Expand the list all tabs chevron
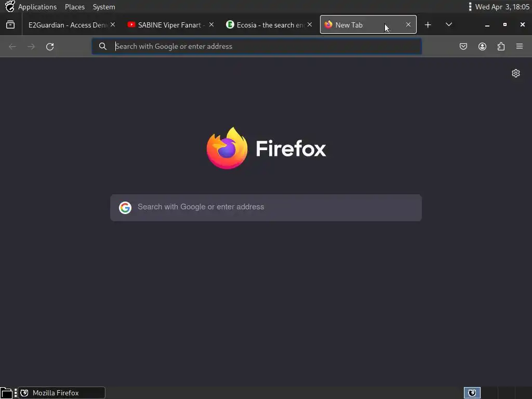This screenshot has width=532, height=399. (448, 24)
